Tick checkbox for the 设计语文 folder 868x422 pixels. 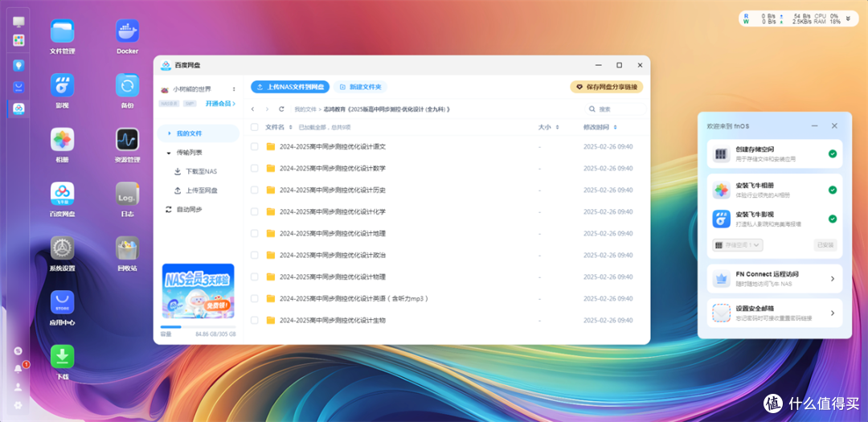(x=255, y=147)
